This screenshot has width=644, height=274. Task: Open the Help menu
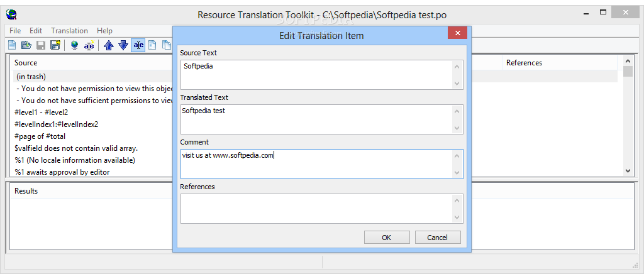(105, 31)
